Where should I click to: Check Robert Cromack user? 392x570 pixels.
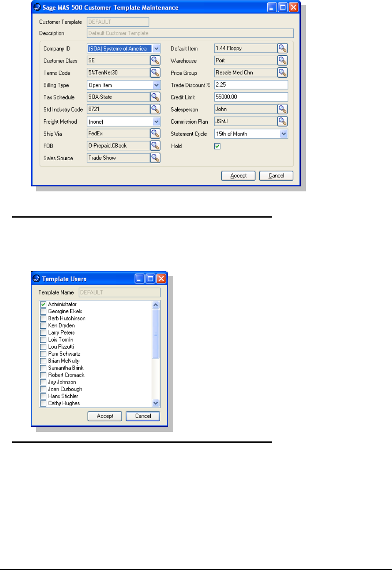pyautogui.click(x=43, y=375)
